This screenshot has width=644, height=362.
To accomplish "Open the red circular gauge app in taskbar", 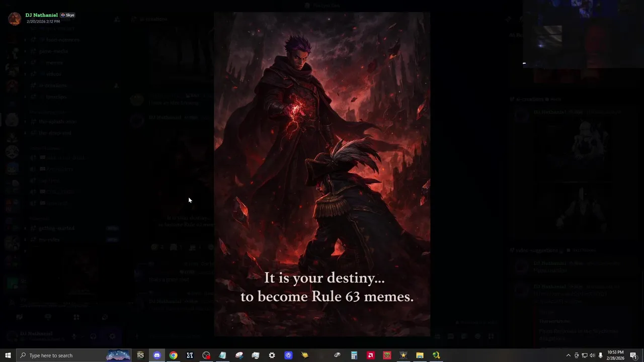I will click(x=206, y=355).
